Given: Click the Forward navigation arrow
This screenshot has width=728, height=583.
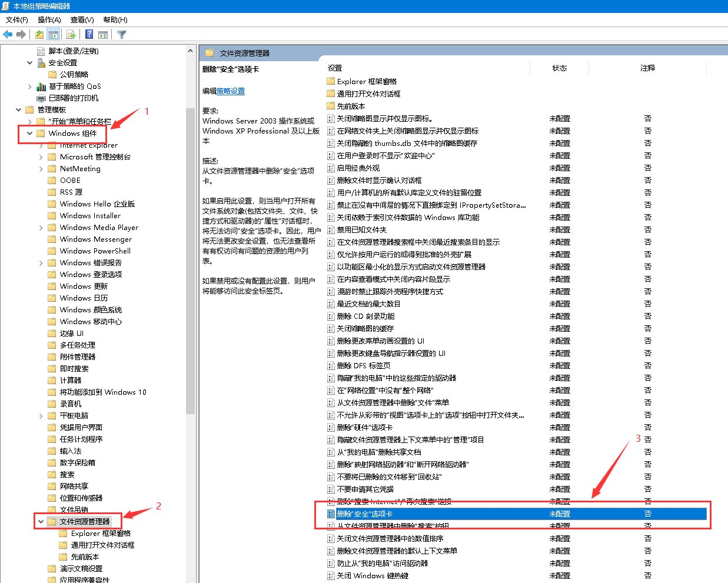Looking at the screenshot, I should [x=21, y=34].
